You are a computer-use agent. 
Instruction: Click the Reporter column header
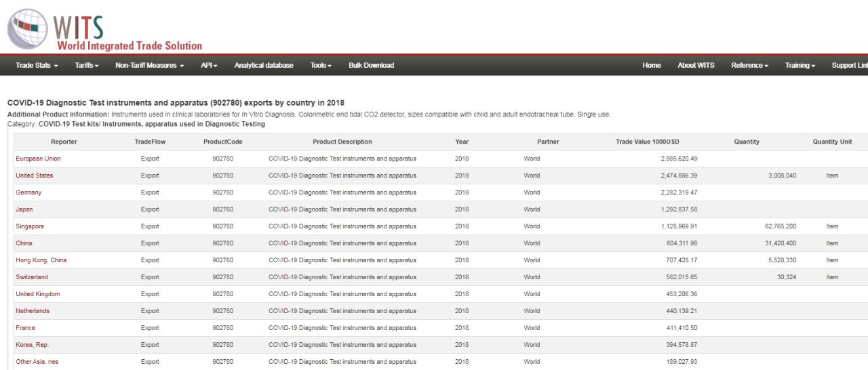[x=64, y=142]
